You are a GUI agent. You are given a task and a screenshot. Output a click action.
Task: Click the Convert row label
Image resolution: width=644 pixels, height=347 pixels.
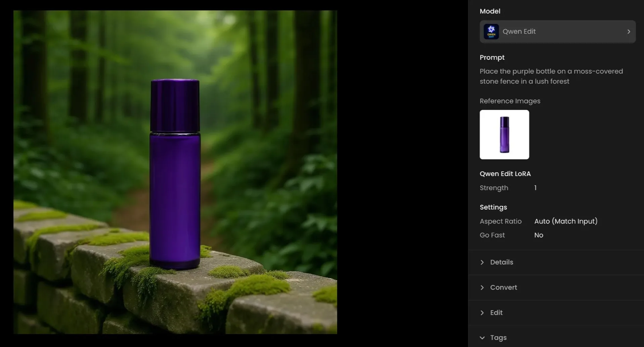[x=504, y=288]
